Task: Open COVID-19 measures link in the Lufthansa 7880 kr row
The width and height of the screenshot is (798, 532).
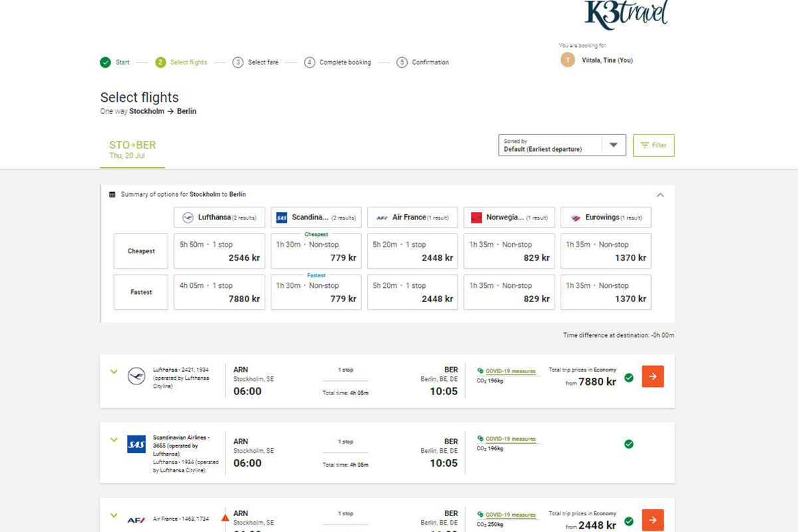Action: [x=510, y=371]
